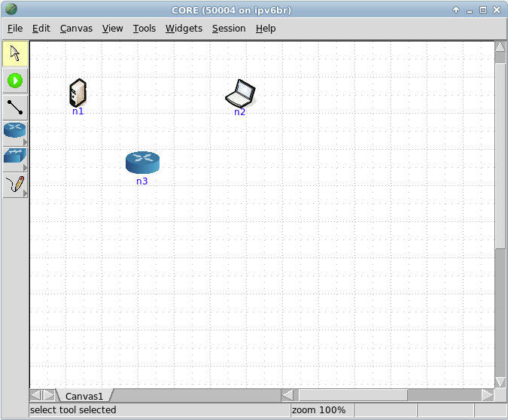Switch to the Canvas1 tab
This screenshot has width=508, height=420.
pos(84,395)
